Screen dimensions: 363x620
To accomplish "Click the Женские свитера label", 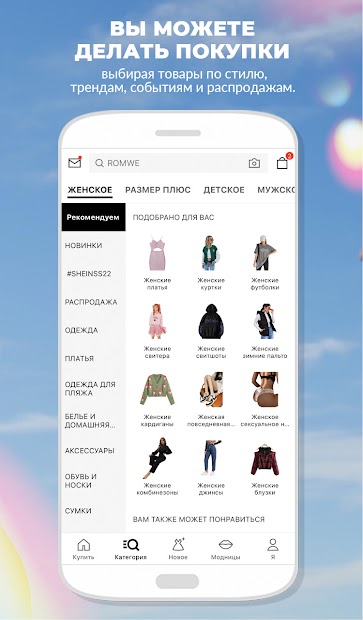I will (157, 352).
